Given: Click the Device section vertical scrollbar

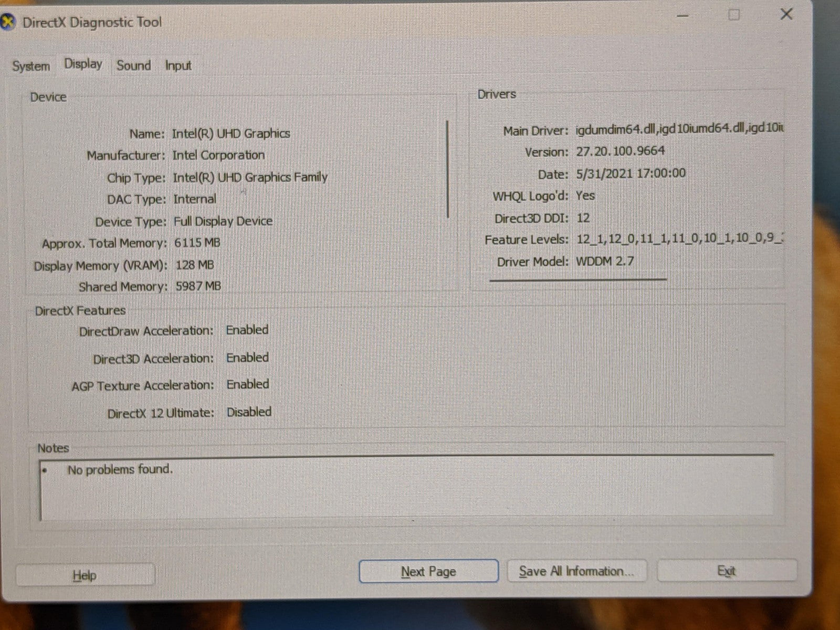Looking at the screenshot, I should coord(448,169).
